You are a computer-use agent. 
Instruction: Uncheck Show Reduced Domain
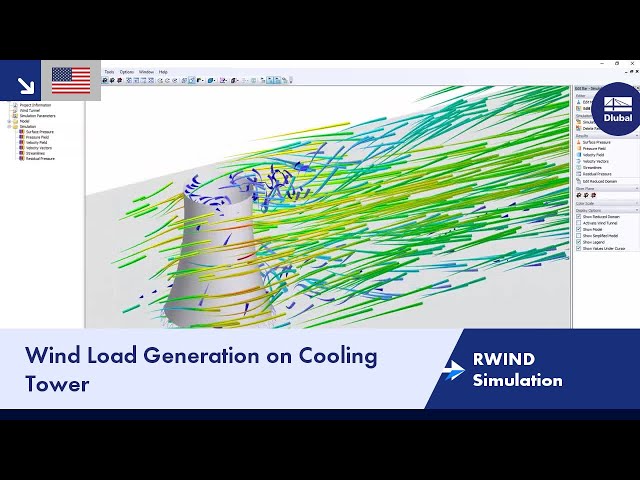(x=578, y=217)
